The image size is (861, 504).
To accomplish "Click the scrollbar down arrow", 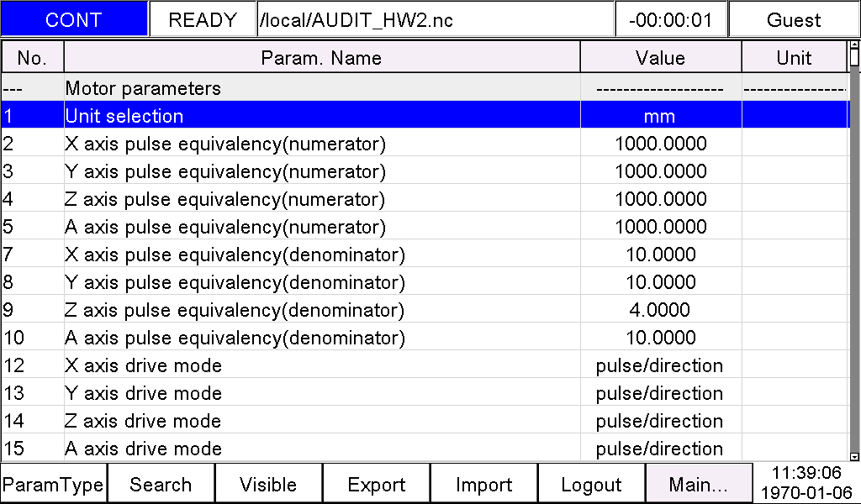I will click(854, 456).
